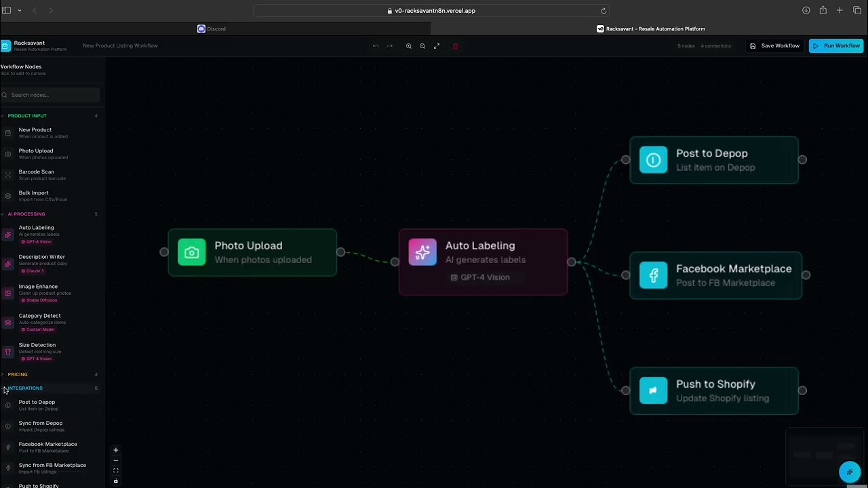This screenshot has width=868, height=488.
Task: Add the Category Detect node to canvas
Action: (51, 323)
